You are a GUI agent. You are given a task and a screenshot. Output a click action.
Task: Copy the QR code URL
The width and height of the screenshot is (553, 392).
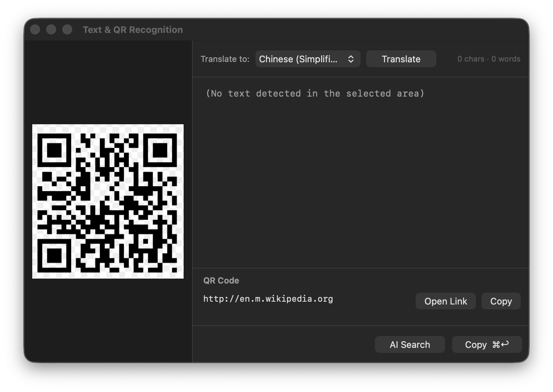click(x=501, y=301)
